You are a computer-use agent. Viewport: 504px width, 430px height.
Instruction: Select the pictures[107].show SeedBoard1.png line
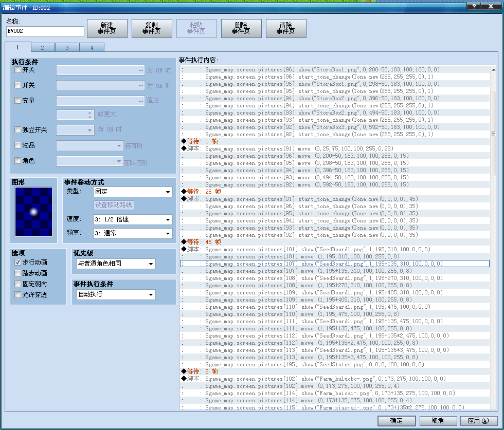click(x=335, y=264)
